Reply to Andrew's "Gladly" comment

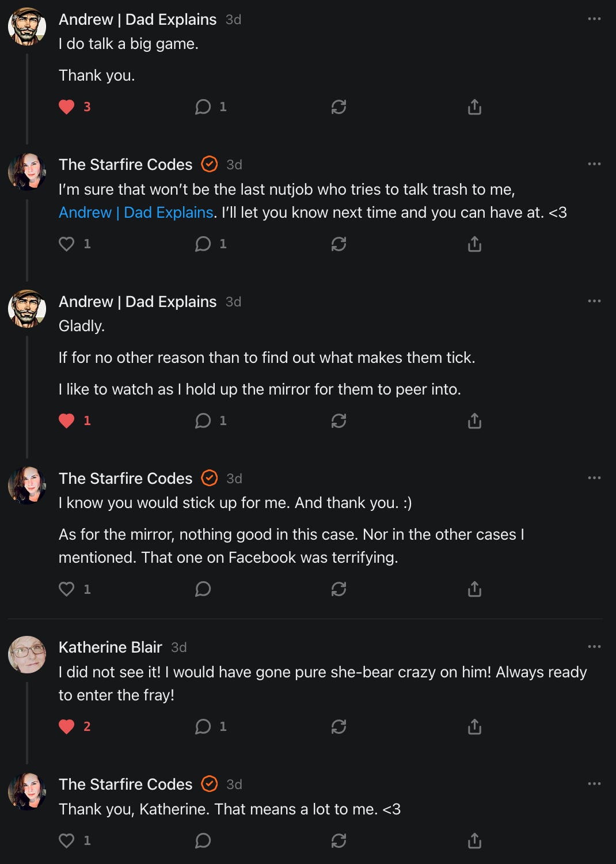[x=203, y=421]
